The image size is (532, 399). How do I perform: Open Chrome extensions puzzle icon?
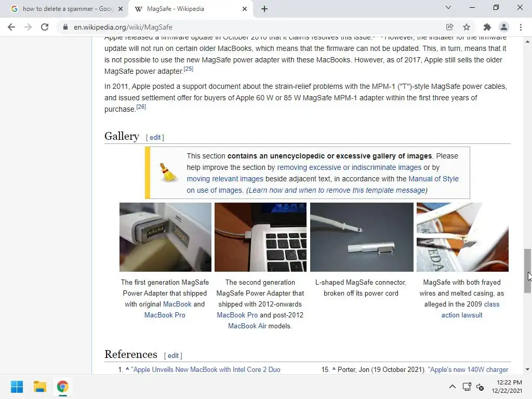point(487,27)
